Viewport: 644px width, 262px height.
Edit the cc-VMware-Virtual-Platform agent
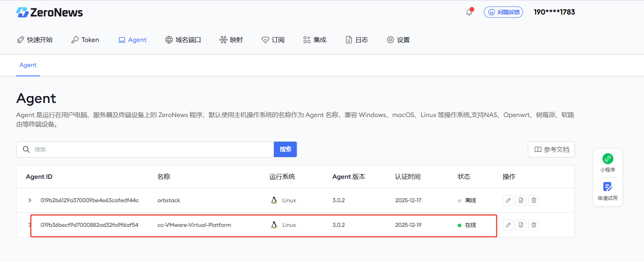tap(508, 225)
